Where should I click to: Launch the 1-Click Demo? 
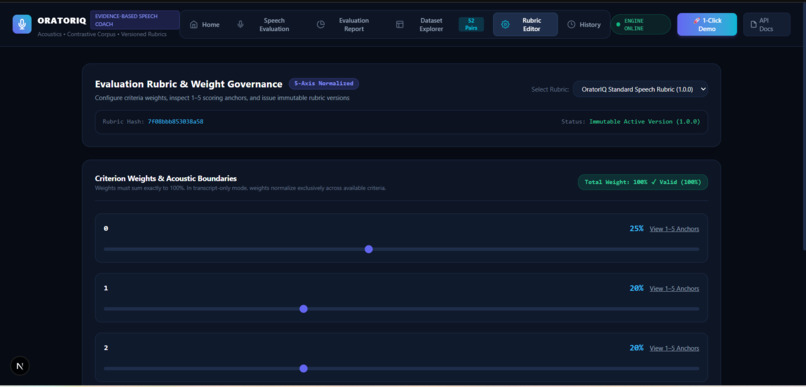707,25
